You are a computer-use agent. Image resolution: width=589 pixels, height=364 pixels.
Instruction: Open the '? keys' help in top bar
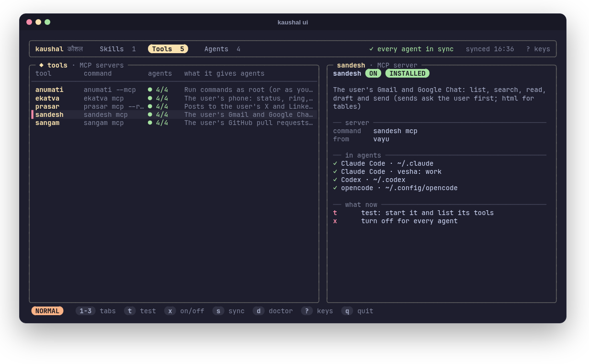(x=538, y=49)
